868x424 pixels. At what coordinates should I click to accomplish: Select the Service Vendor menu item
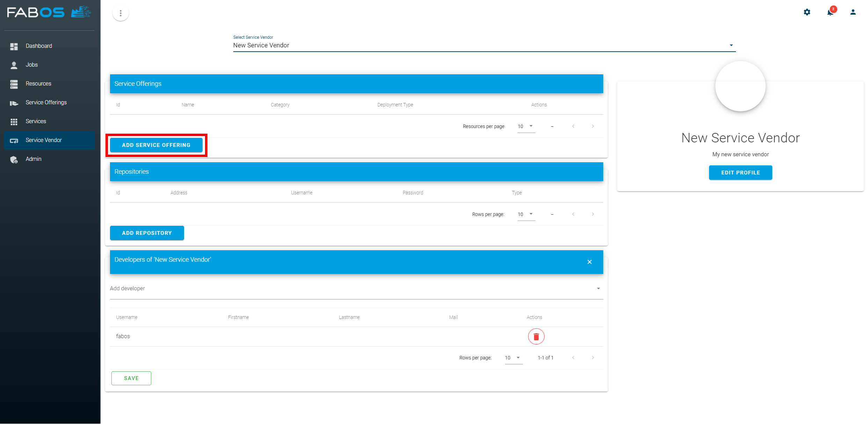[x=50, y=140]
